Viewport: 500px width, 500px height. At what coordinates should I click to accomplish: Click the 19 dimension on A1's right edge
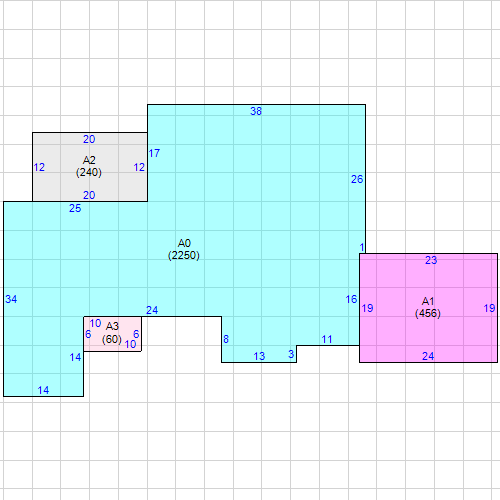pos(489,308)
